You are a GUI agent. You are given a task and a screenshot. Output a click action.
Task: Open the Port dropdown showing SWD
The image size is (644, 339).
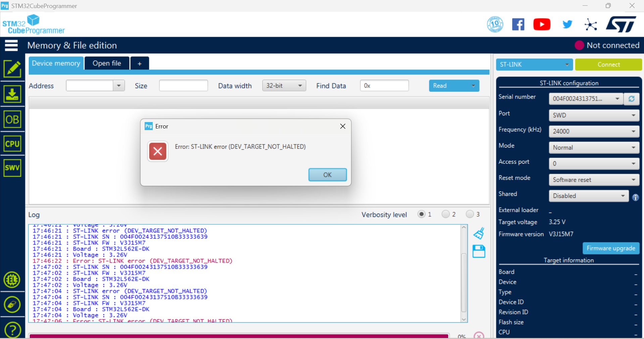pyautogui.click(x=594, y=115)
